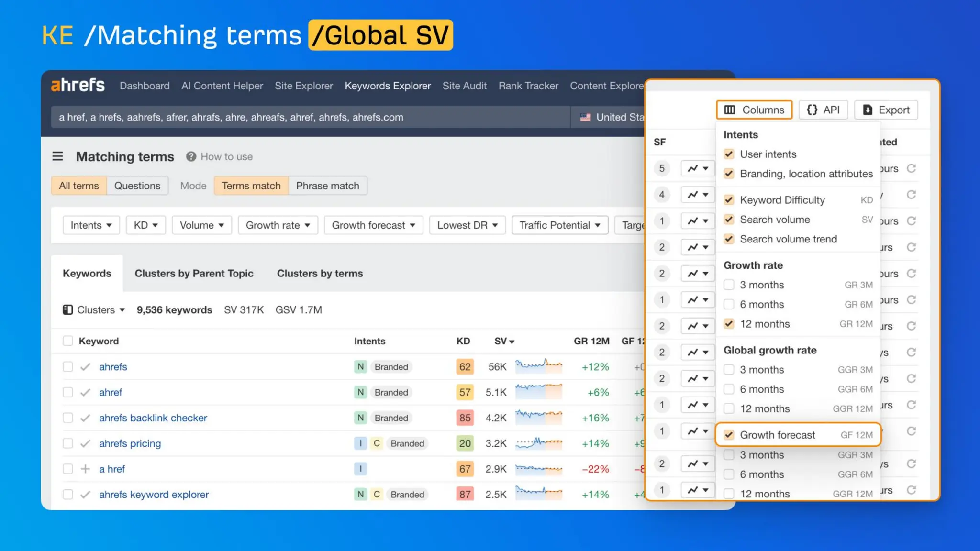Image resolution: width=980 pixels, height=551 pixels.
Task: Click the Export button
Action: click(x=886, y=110)
